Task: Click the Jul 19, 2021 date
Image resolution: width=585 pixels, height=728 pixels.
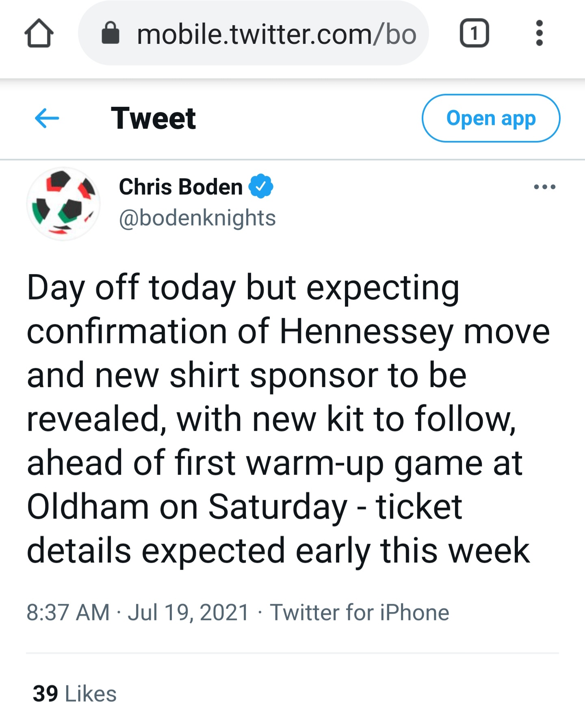Action: [188, 612]
